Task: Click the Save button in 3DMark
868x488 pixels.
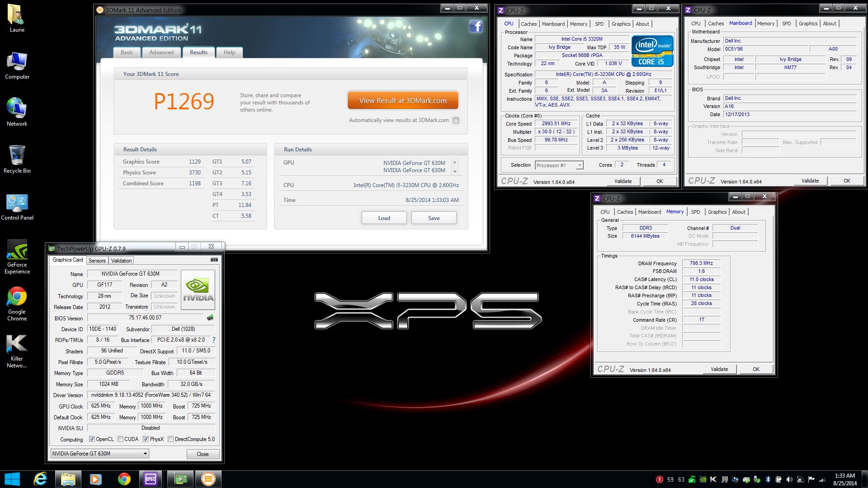Action: [434, 218]
